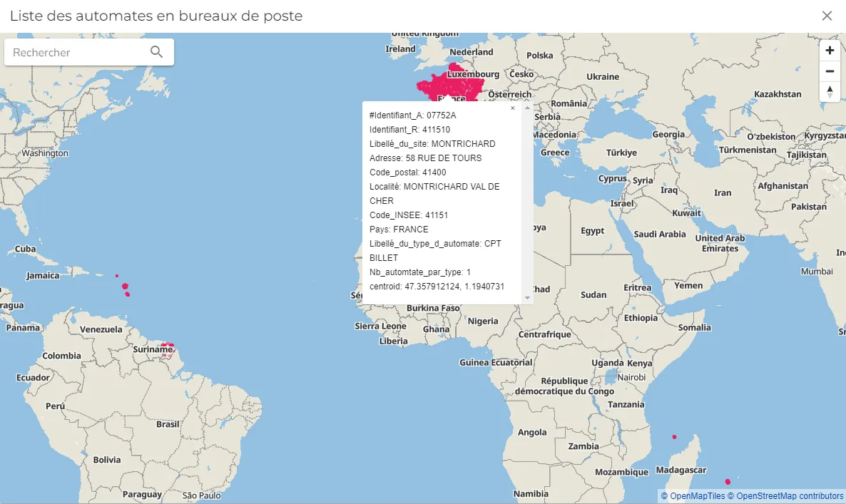This screenshot has width=846, height=504.
Task: Click popup scrollbar up arrow
Action: coord(527,108)
